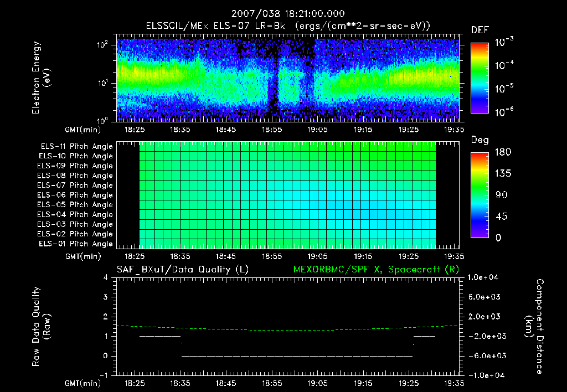Click the ELS-04 Pitch Angle row label
567x392 pixels.
click(x=75, y=215)
